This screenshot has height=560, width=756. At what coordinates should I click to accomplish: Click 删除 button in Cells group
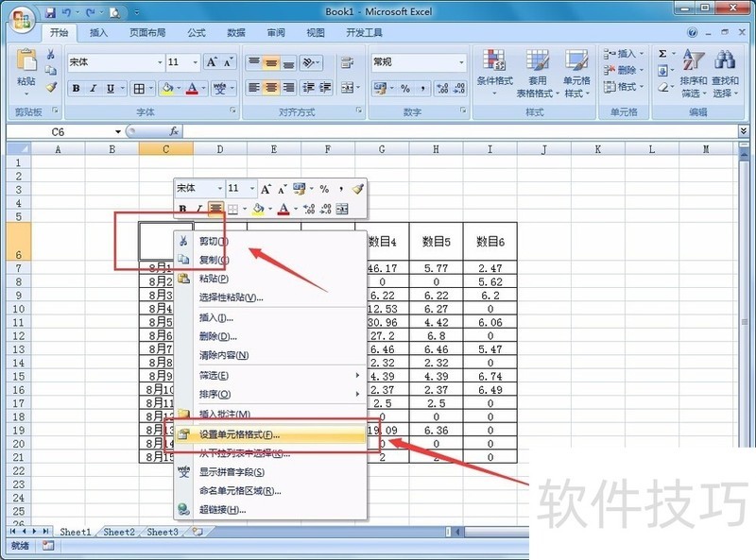pyautogui.click(x=624, y=71)
